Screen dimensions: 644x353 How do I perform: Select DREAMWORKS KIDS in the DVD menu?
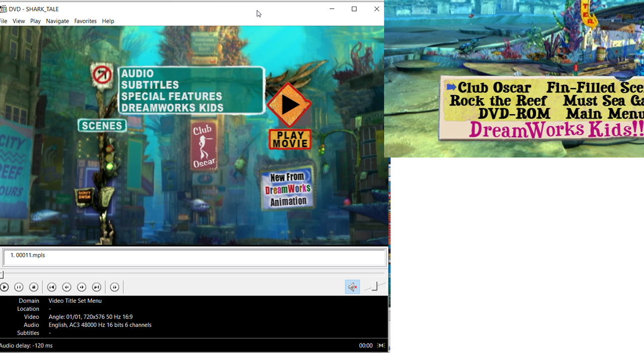pos(173,108)
